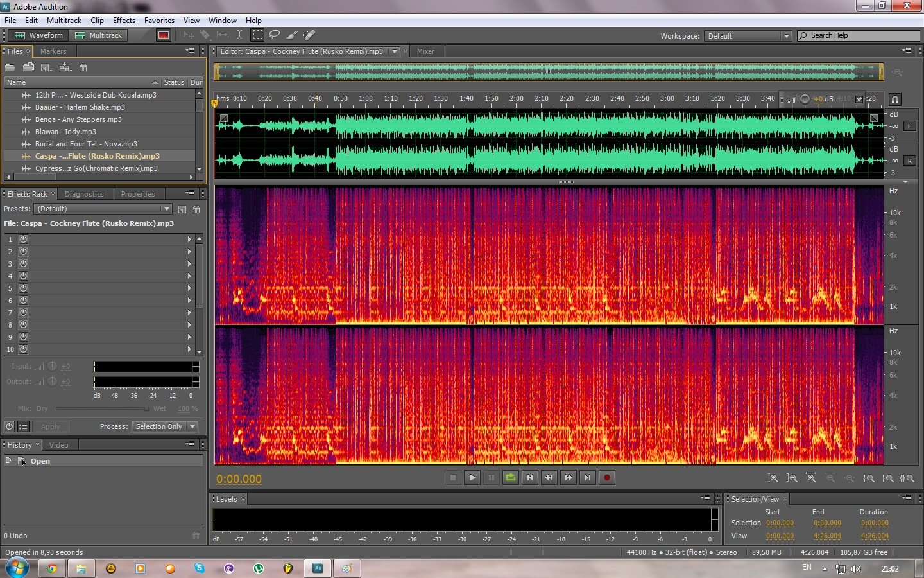Open the Presets (Default) dropdown
The height and width of the screenshot is (578, 924).
coord(103,209)
